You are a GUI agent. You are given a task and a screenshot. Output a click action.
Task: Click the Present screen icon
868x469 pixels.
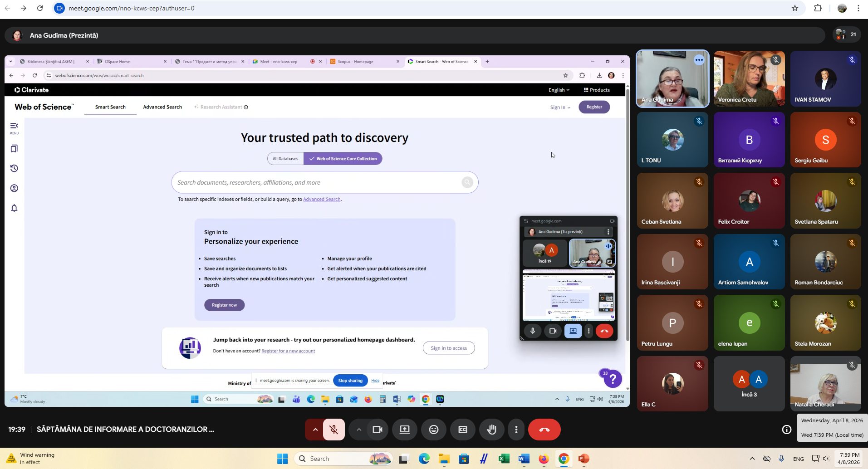[404, 430]
